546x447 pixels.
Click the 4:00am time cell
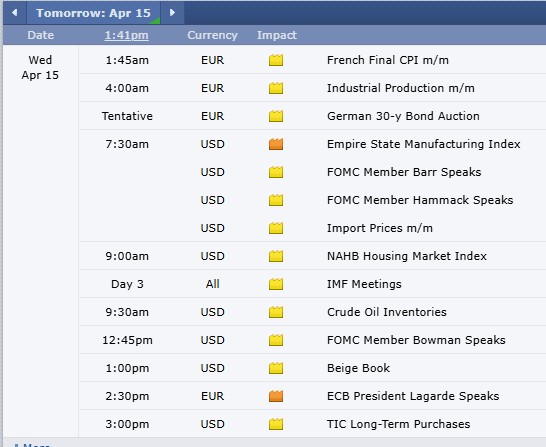(127, 88)
